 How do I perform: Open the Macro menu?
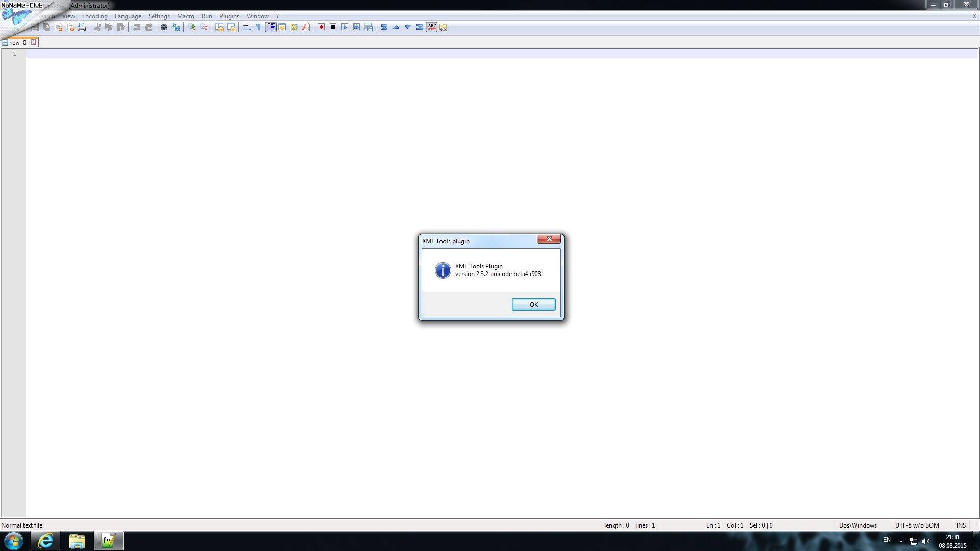tap(185, 16)
